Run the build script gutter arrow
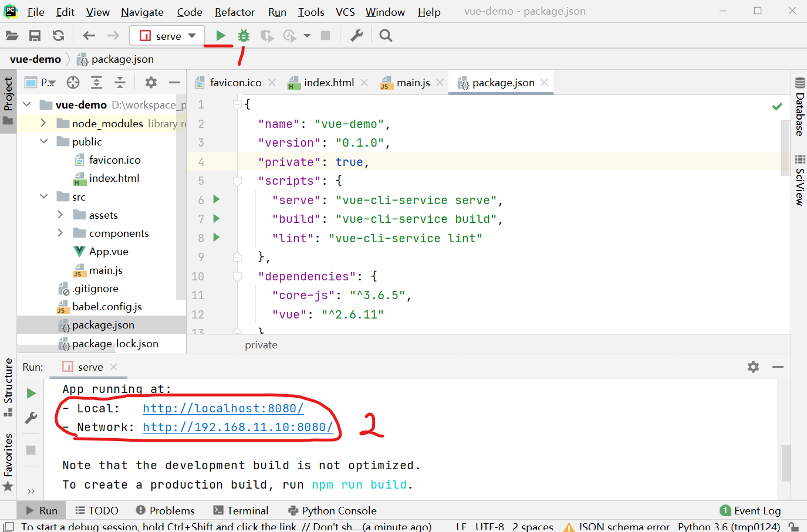Viewport: 807px width, 532px height. 217,218
